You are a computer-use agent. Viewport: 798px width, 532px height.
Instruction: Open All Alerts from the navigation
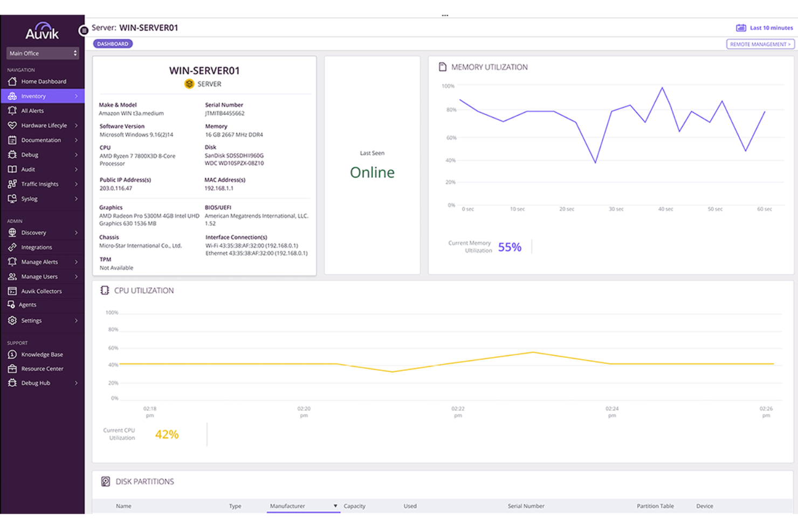(32, 110)
